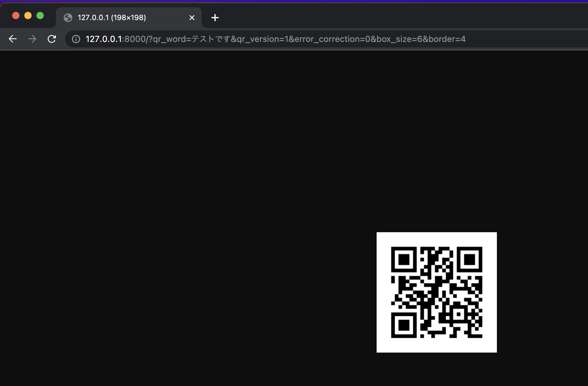
Task: View site information icon in address bar
Action: click(76, 39)
